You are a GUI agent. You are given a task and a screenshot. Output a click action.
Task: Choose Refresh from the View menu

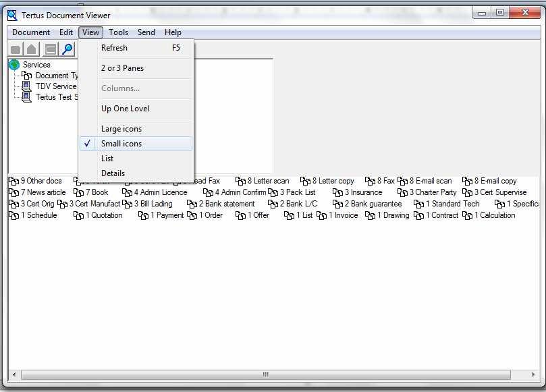pos(136,48)
